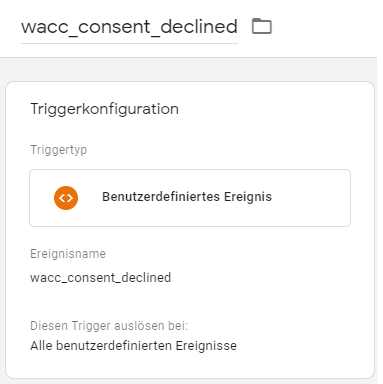
Task: Select the wacc_consent_declined event name value
Action: [100, 277]
